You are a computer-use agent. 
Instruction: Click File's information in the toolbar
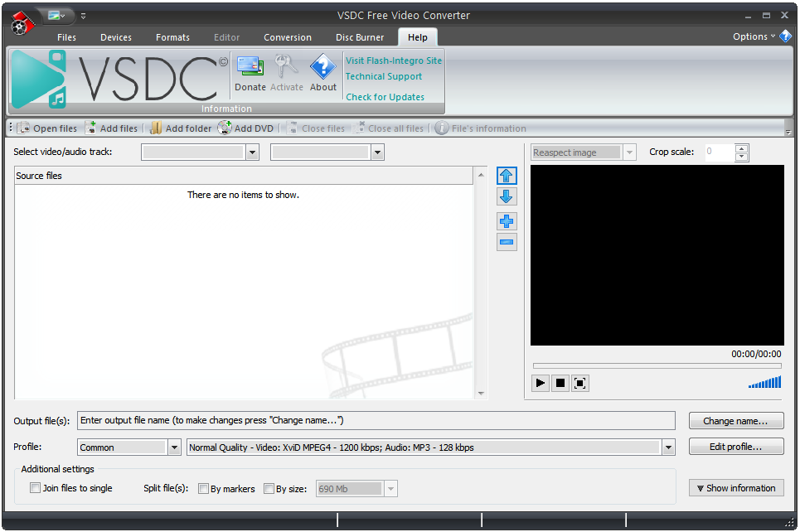tap(481, 128)
